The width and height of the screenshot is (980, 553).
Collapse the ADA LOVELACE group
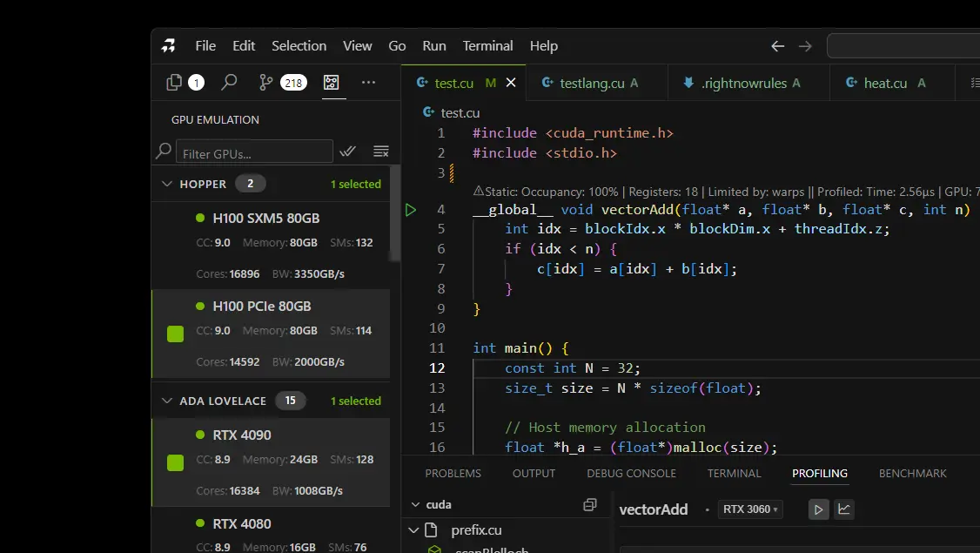[167, 401]
